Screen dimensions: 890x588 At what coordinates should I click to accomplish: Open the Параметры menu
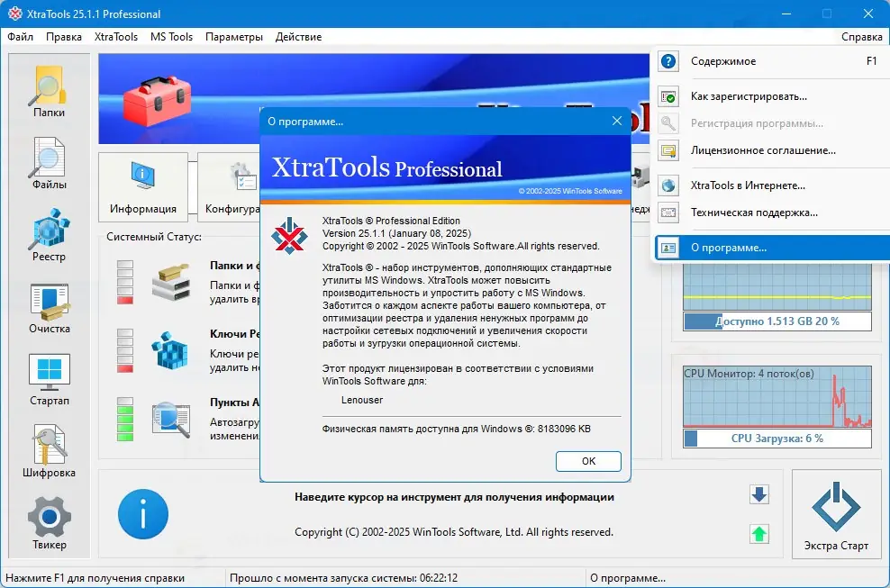234,37
